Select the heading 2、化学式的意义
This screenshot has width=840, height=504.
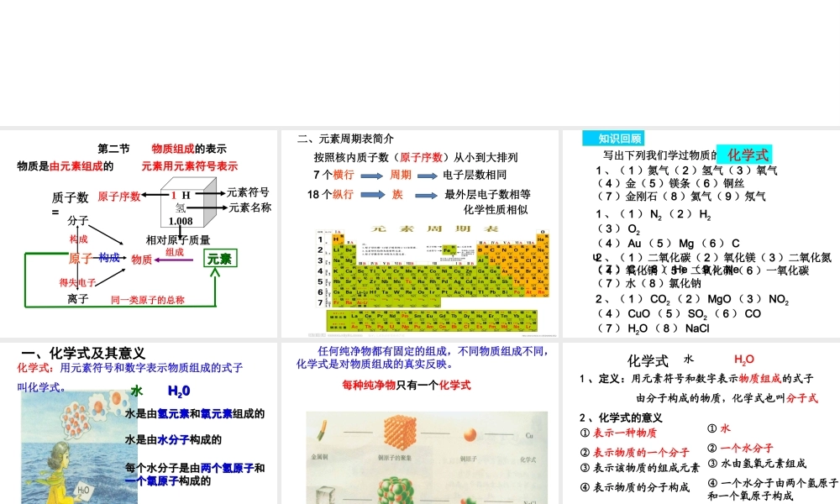[621, 417]
